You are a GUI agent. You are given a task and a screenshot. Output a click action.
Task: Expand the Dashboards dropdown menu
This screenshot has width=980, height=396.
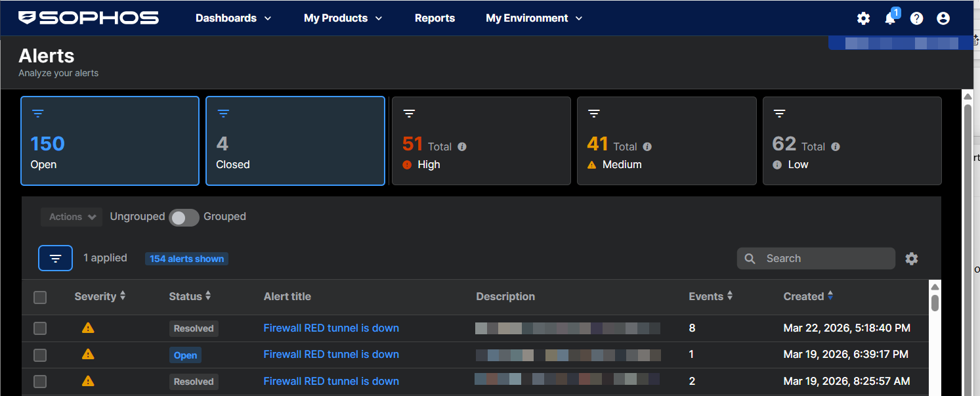(x=233, y=18)
